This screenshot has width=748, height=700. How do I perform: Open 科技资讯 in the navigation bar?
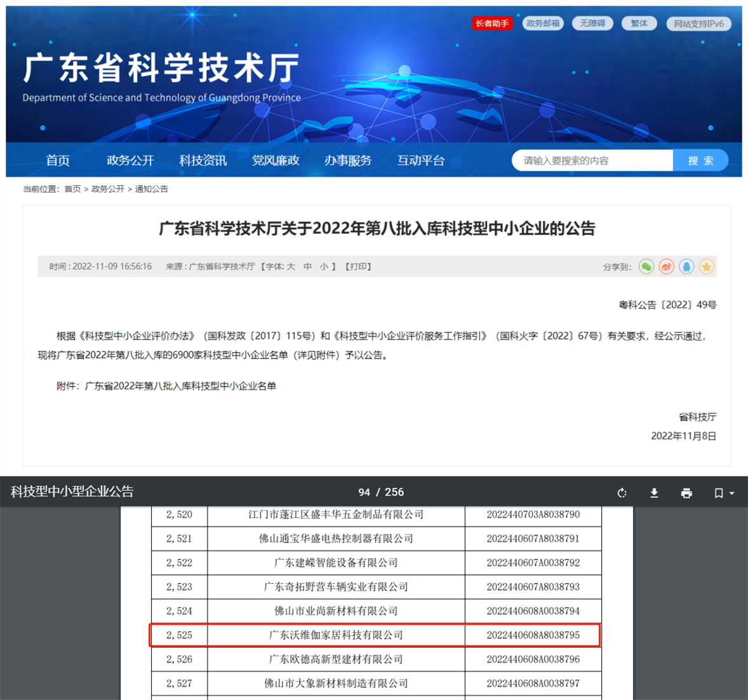click(x=203, y=161)
